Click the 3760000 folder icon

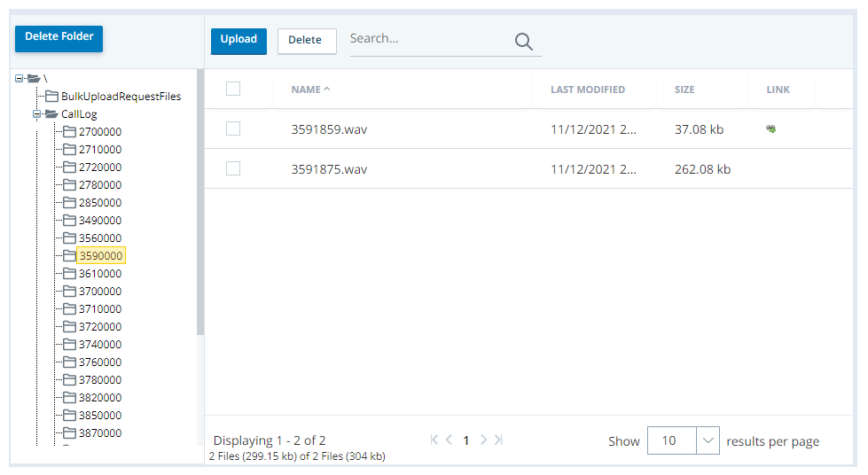(x=69, y=362)
